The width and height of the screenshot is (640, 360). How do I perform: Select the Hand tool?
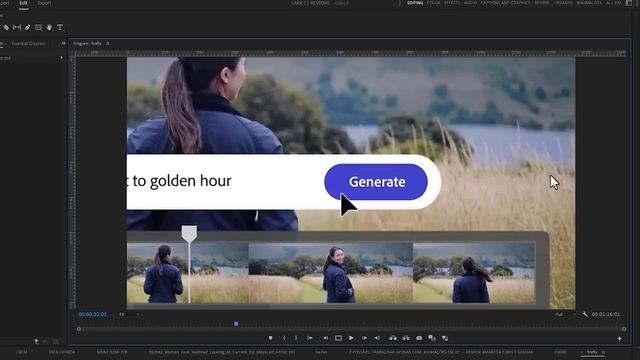tap(49, 27)
